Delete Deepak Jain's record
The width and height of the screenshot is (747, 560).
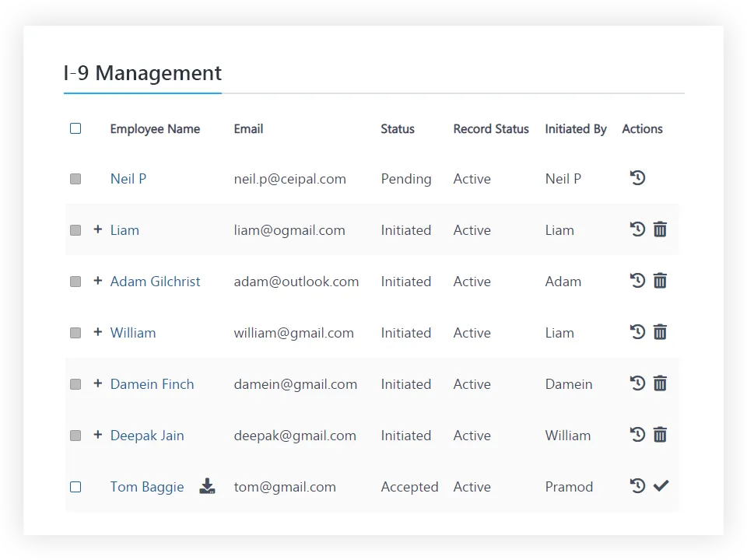point(660,435)
